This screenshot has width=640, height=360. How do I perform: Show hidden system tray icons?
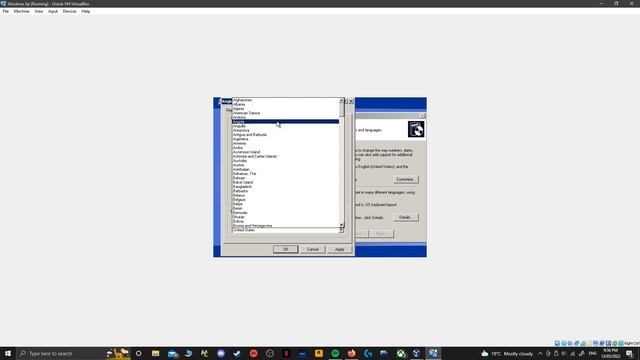click(540, 353)
